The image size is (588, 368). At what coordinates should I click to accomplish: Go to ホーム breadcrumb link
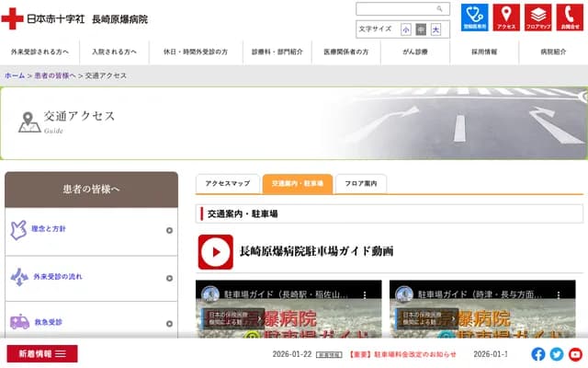click(15, 75)
